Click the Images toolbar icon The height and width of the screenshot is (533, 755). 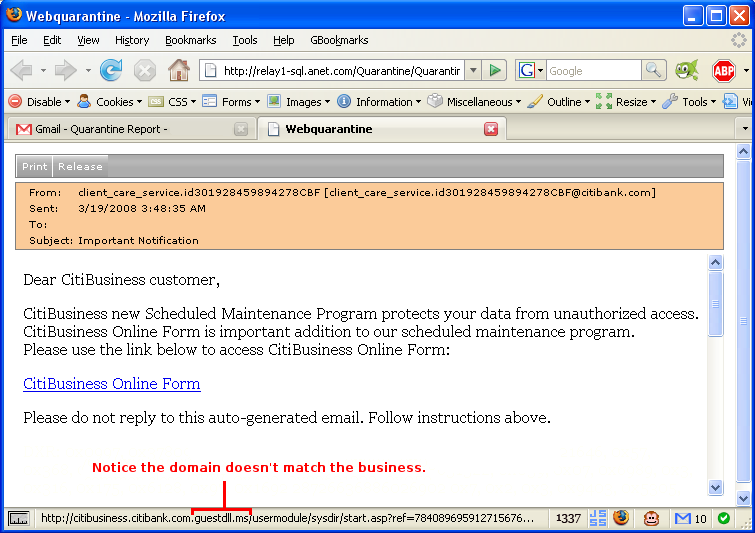pyautogui.click(x=274, y=102)
